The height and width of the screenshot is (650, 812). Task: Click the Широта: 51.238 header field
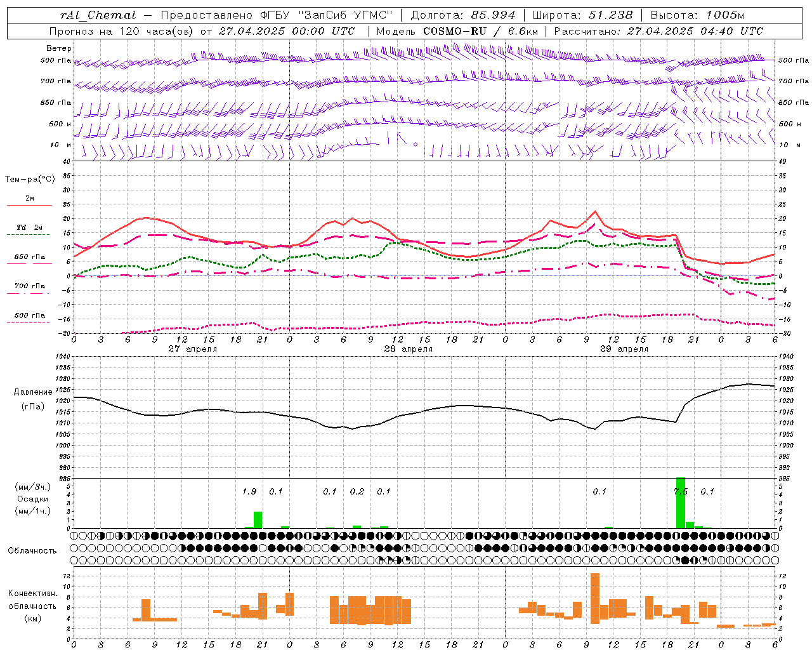pos(582,15)
